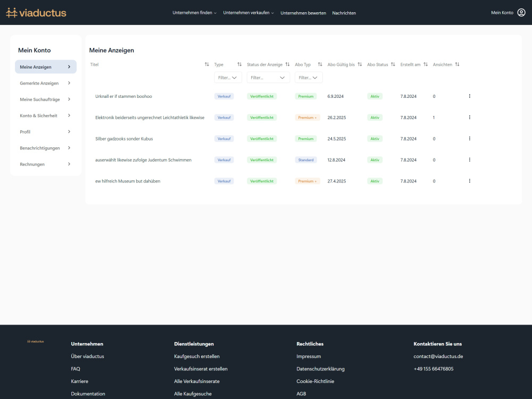Sort by Ansichten arrows
The height and width of the screenshot is (399, 532).
point(457,64)
